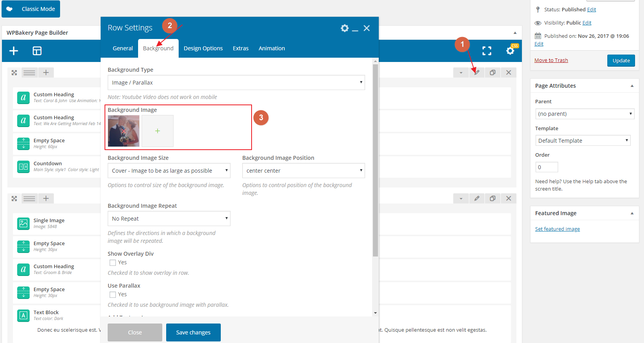Screen dimensions: 644x343
Task: Click the Close button in Row Settings
Action: (135, 332)
